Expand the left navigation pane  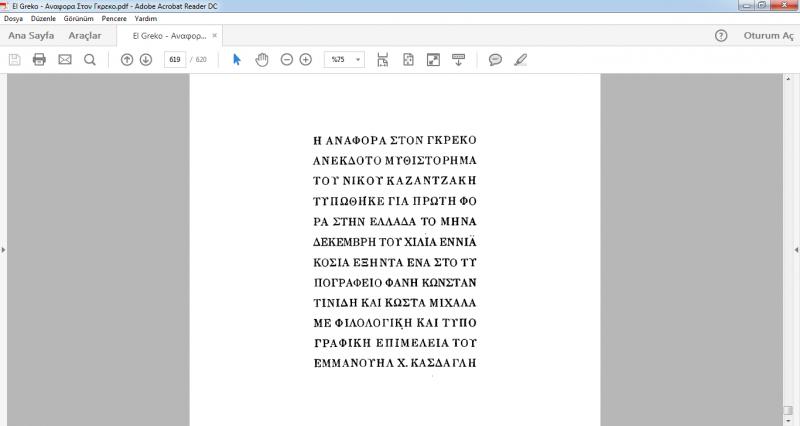[x=4, y=249]
